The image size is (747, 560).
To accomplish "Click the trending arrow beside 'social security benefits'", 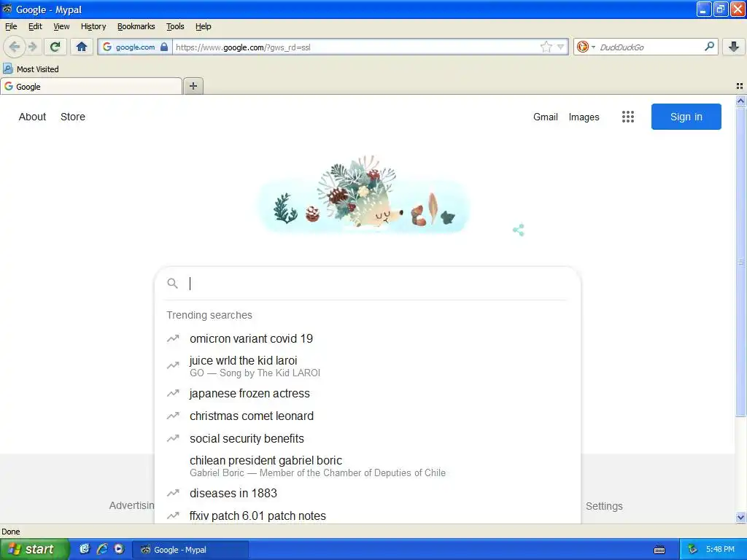I will (173, 438).
